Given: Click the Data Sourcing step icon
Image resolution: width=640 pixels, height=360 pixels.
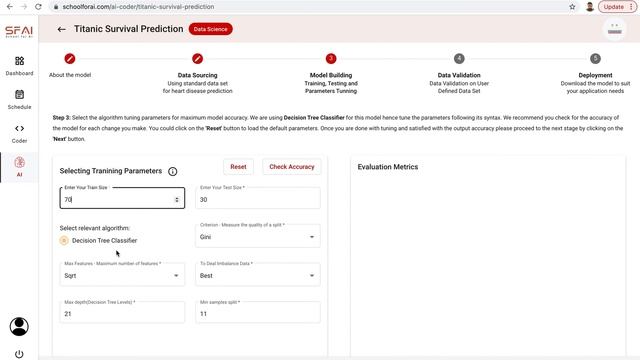Looking at the screenshot, I should 198,59.
